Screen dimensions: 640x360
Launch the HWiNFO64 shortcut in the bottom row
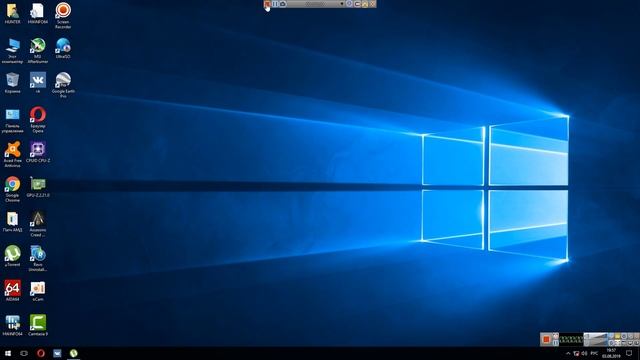(x=12, y=325)
